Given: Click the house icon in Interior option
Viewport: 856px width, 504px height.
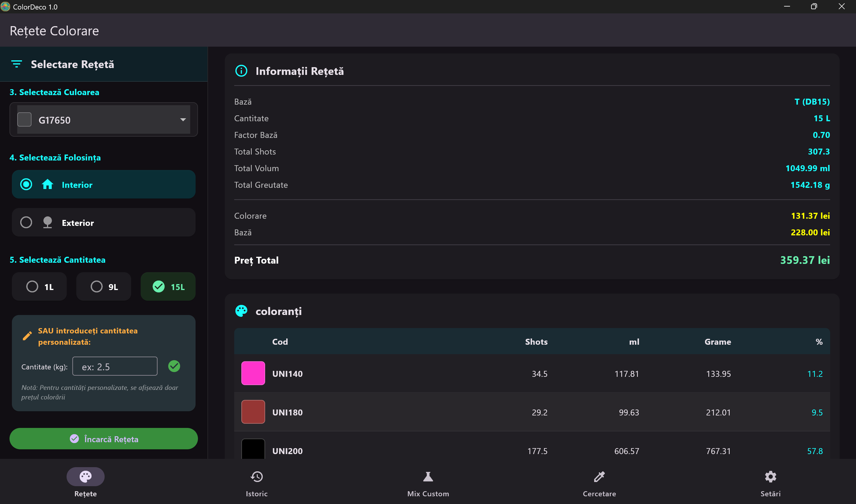Looking at the screenshot, I should tap(48, 185).
